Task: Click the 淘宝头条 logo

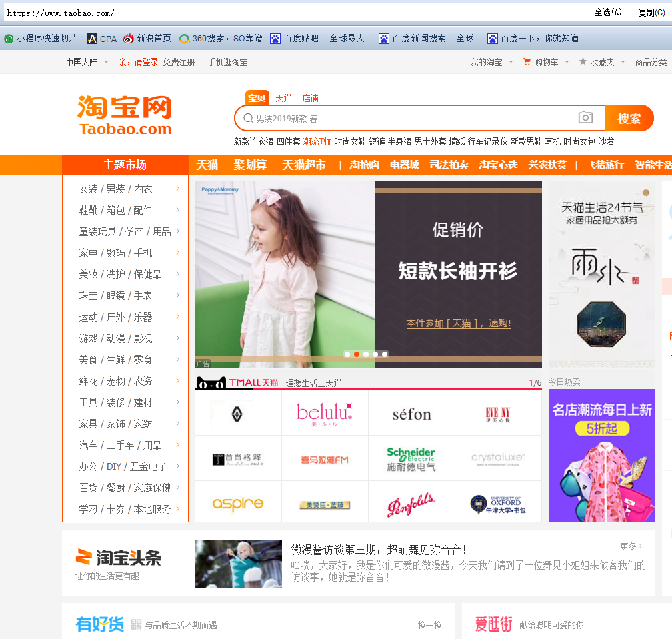Action: coord(118,557)
